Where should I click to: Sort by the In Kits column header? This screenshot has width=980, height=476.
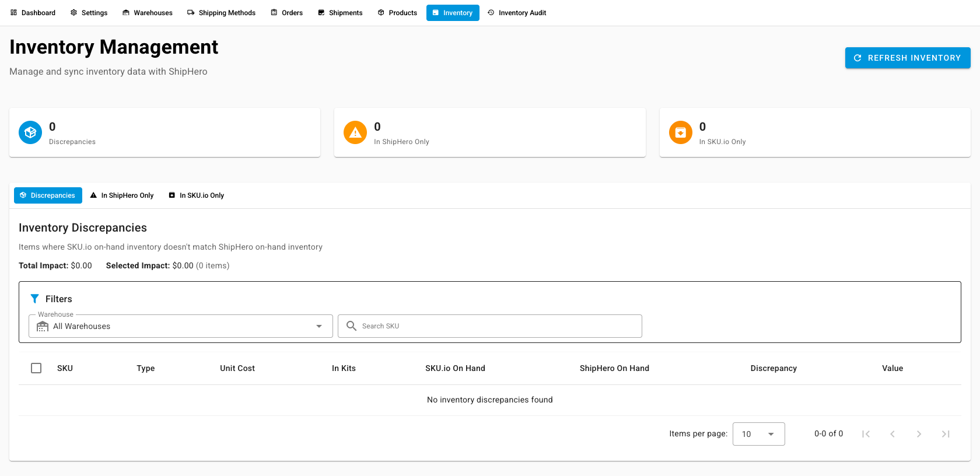344,368
